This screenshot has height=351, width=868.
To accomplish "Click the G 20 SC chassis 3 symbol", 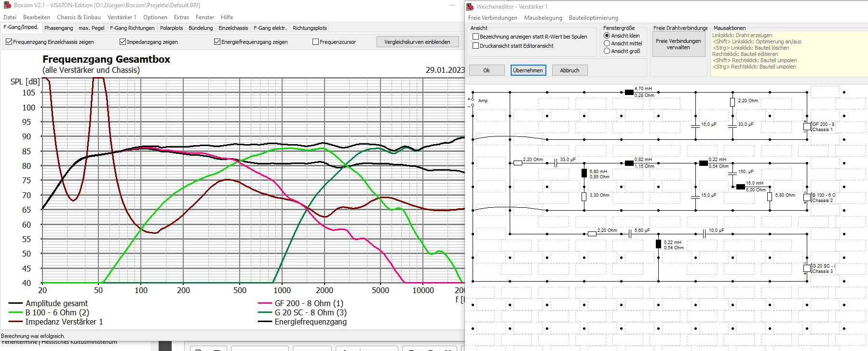I will tap(807, 269).
